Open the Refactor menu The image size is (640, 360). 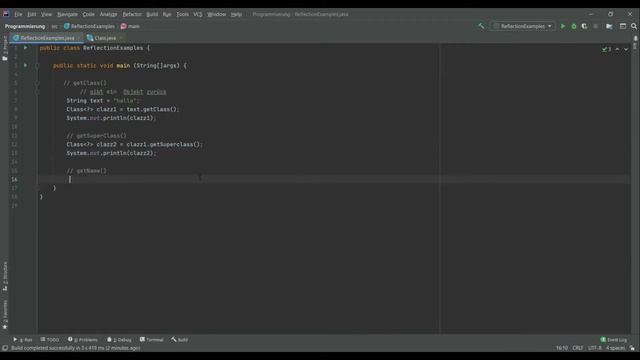pos(132,14)
